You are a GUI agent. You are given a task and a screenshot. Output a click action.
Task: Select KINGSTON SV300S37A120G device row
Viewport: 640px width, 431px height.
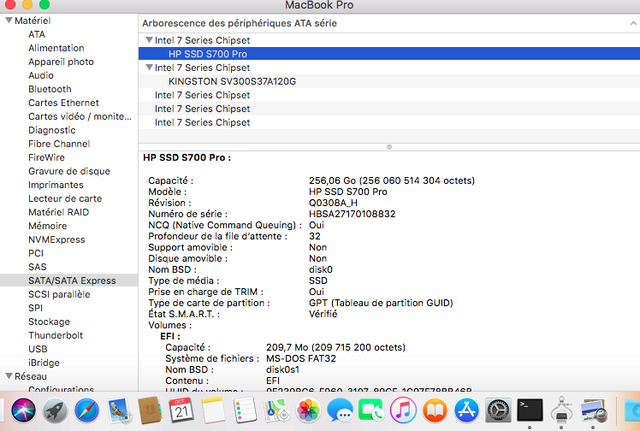(x=389, y=81)
